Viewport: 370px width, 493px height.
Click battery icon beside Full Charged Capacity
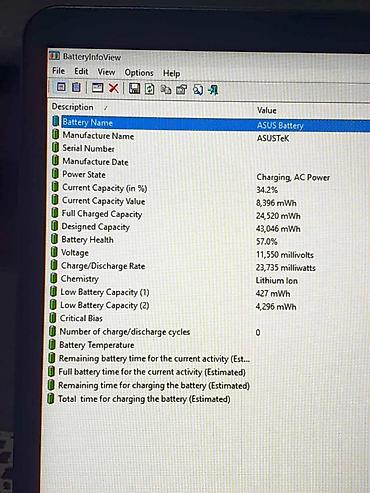55,213
